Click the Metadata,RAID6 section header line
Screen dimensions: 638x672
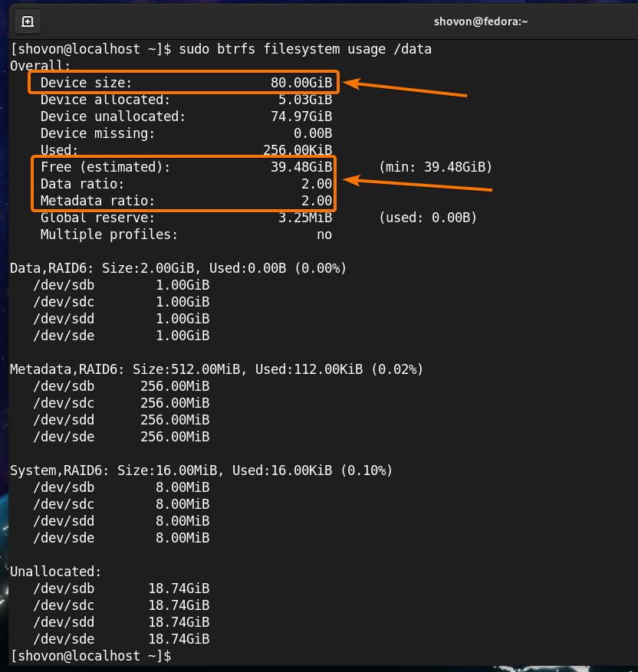[216, 369]
